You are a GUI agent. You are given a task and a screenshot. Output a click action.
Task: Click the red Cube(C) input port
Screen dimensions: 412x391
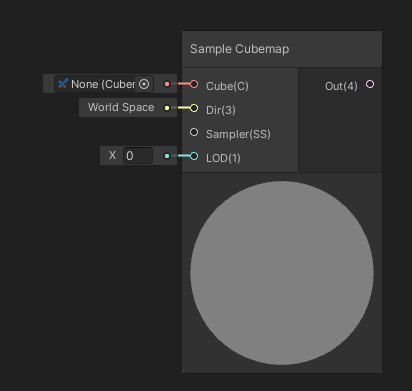pos(194,84)
